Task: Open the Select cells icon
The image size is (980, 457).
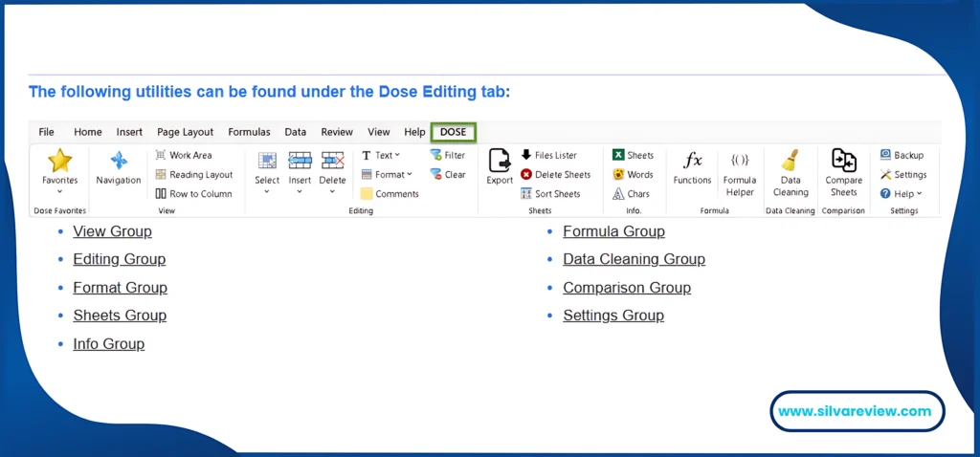Action: tap(267, 161)
